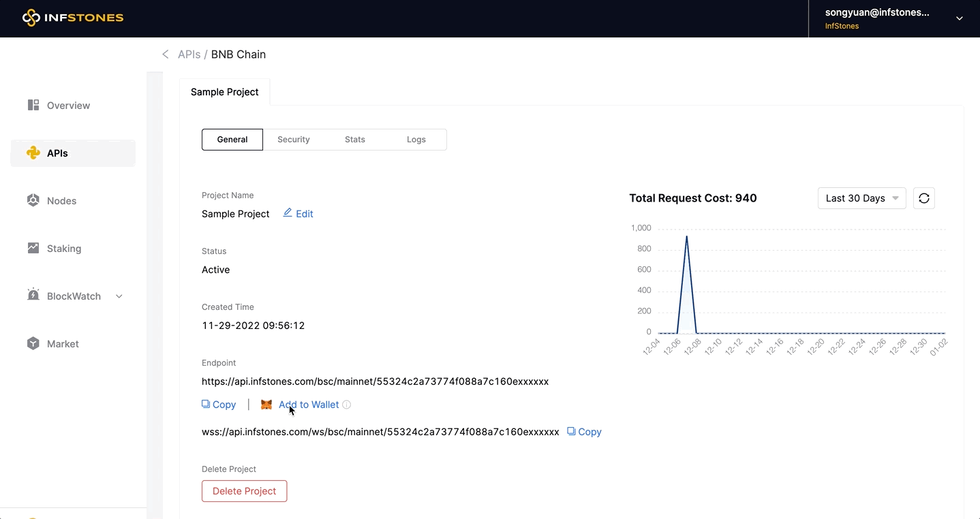Click the Staking sidebar icon
This screenshot has height=519, width=980.
coord(33,248)
